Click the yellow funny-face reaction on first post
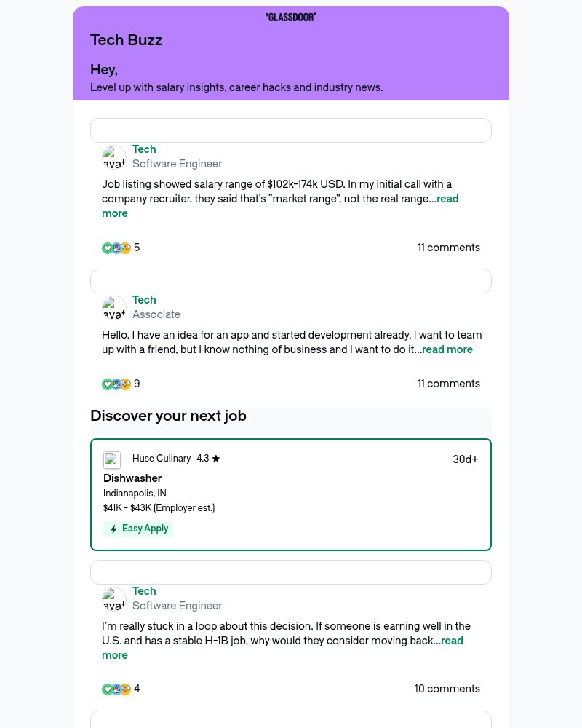Viewport: 582px width, 728px height. [x=125, y=248]
